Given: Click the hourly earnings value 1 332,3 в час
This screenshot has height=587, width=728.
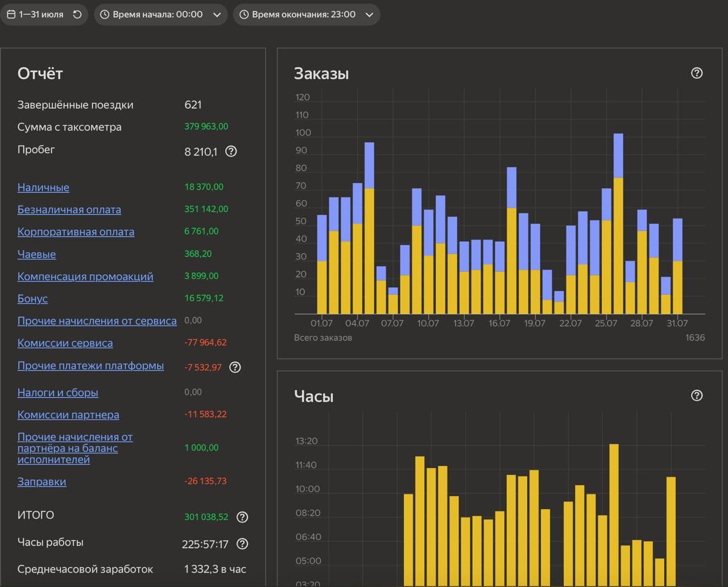Looking at the screenshot, I should point(215,569).
